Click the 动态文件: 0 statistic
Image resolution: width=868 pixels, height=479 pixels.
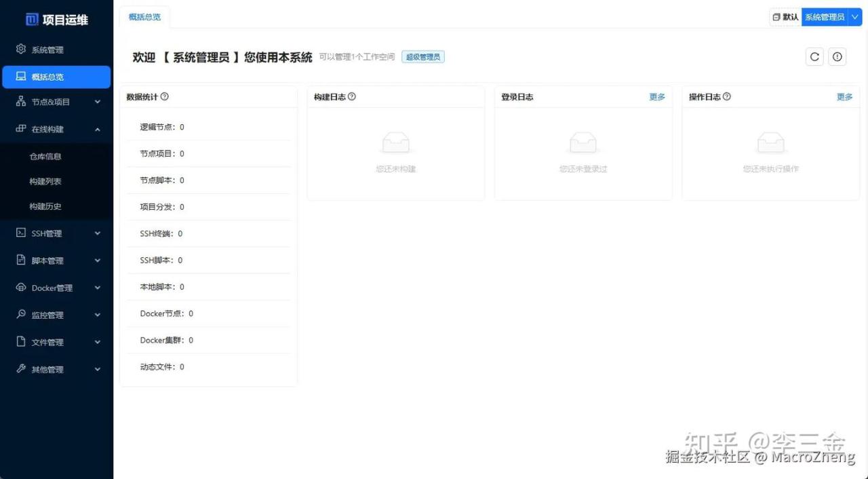click(x=162, y=367)
